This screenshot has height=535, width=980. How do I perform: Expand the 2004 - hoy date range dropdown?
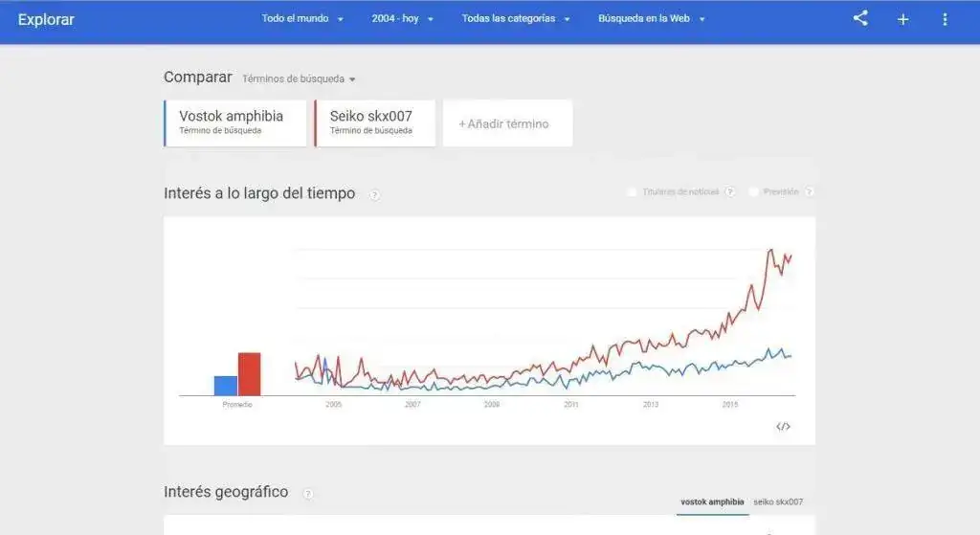(x=403, y=19)
